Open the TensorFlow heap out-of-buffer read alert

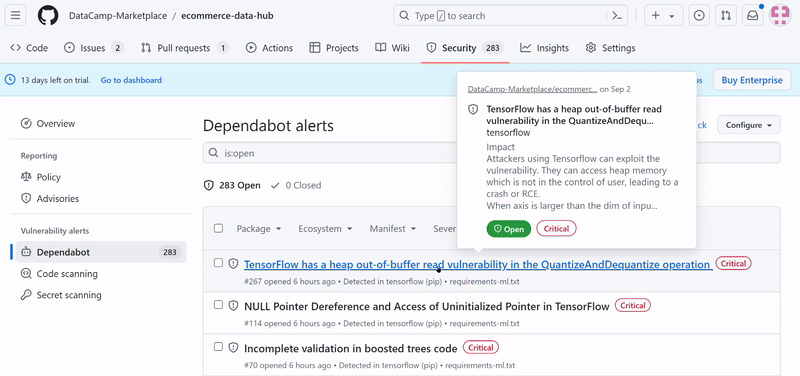tap(478, 264)
